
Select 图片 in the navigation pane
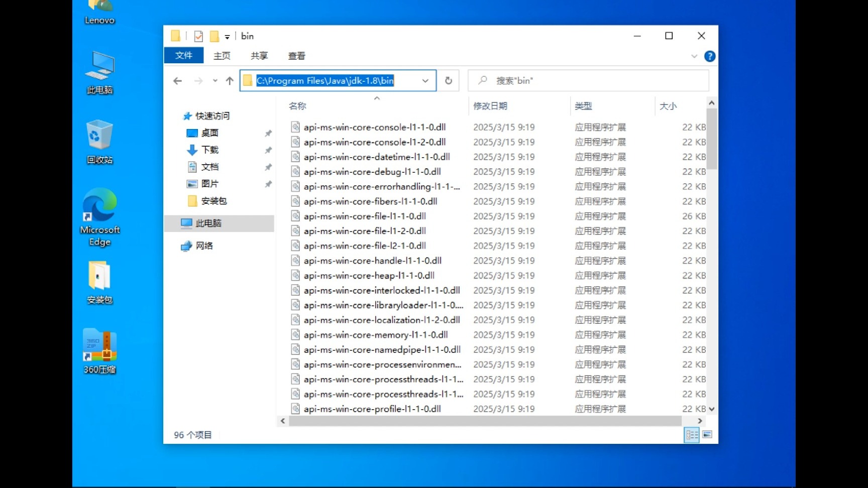coord(202,184)
